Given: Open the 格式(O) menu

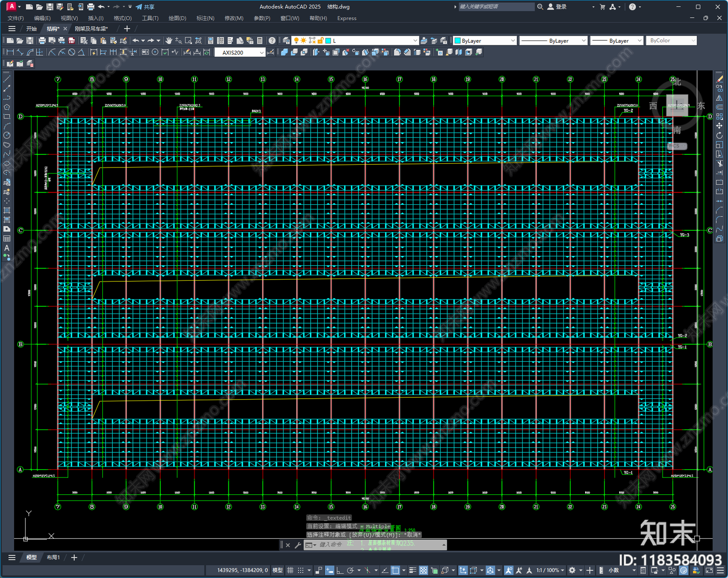Looking at the screenshot, I should [122, 18].
